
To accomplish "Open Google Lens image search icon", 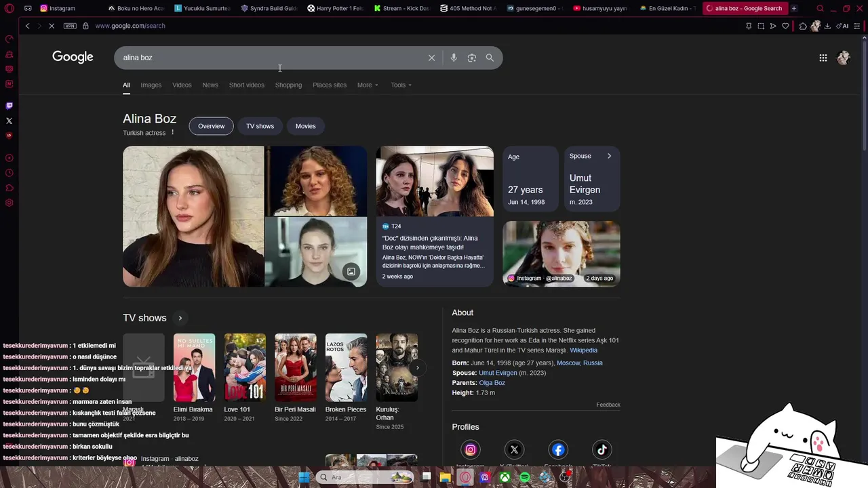I will click(x=472, y=58).
